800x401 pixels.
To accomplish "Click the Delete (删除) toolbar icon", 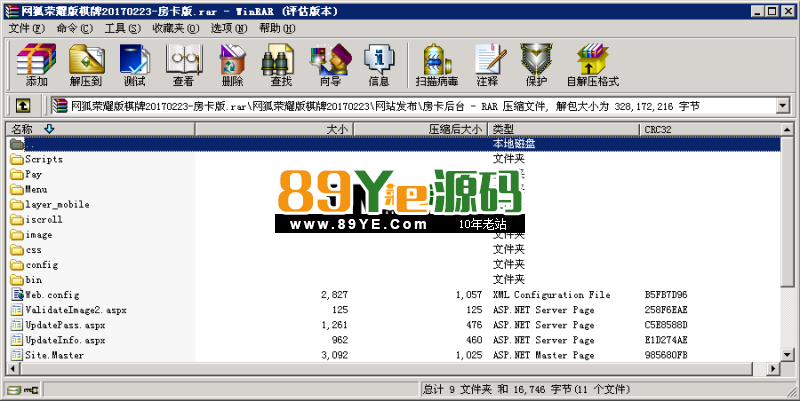I will pos(232,65).
